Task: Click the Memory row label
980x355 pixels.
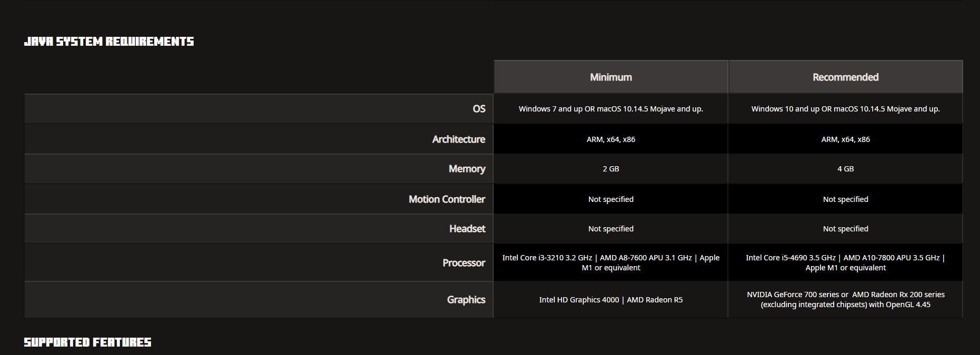Action: coord(467,169)
